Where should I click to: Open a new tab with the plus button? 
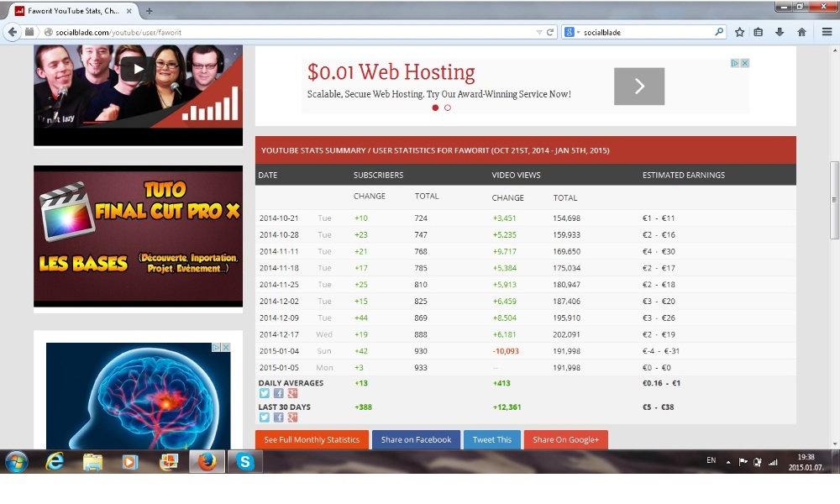click(x=149, y=11)
